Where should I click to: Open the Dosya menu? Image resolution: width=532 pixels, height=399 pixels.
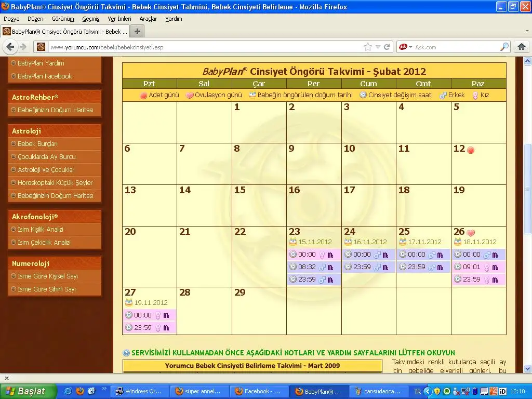pos(11,19)
